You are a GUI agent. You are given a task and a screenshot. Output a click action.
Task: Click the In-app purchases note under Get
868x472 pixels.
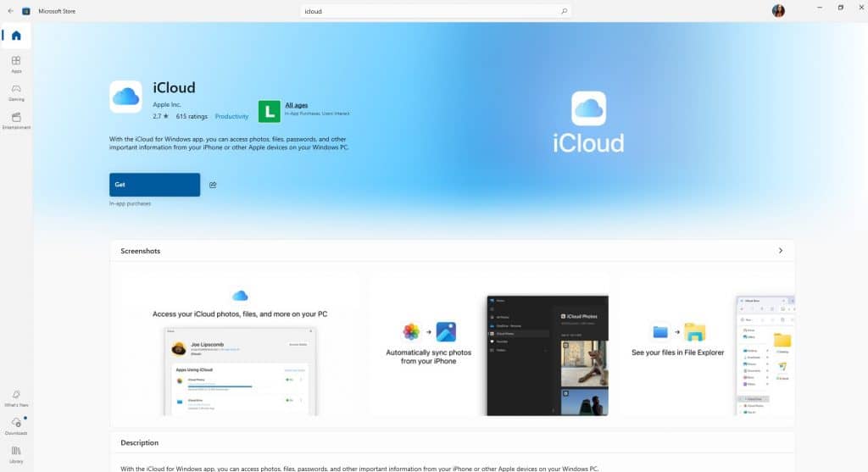pyautogui.click(x=130, y=203)
